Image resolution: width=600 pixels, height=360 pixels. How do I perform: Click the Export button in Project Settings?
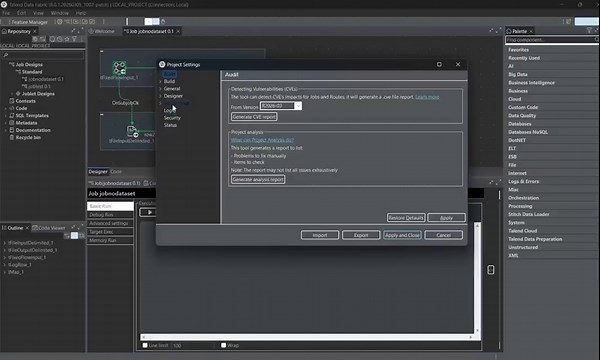361,235
